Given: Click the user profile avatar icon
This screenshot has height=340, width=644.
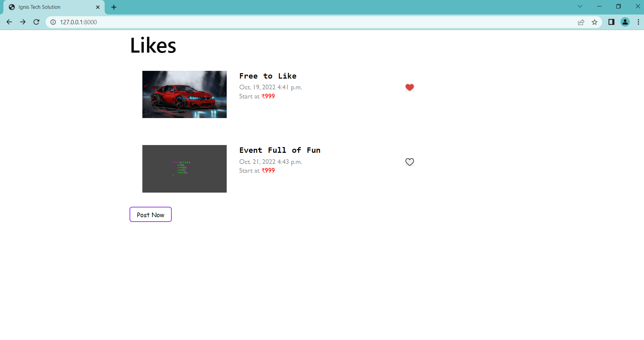Looking at the screenshot, I should [625, 22].
